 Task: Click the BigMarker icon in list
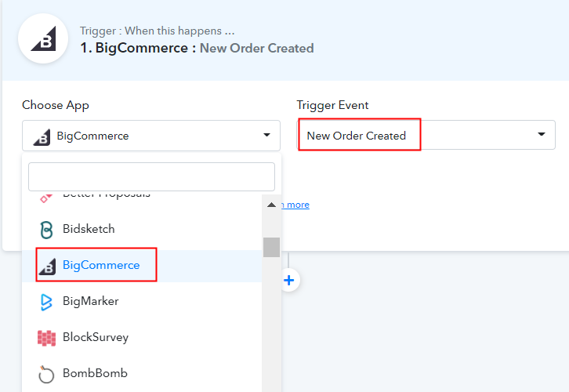click(46, 302)
